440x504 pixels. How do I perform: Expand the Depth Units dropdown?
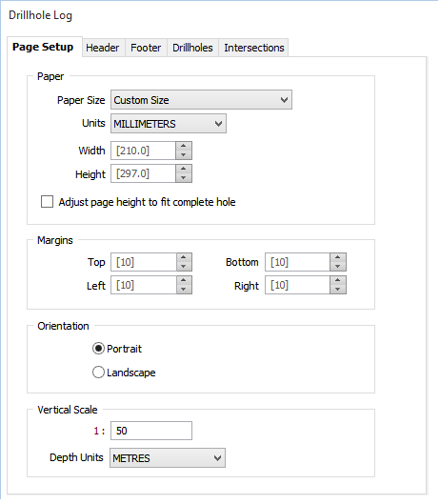tap(168, 458)
